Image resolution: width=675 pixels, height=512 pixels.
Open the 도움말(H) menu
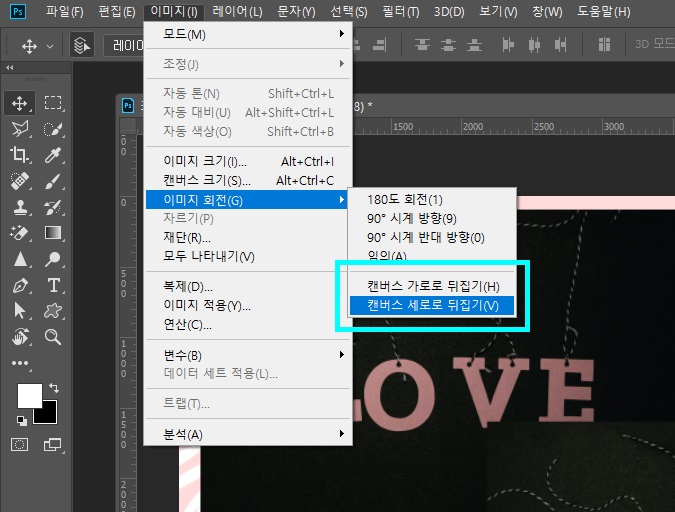pos(604,12)
